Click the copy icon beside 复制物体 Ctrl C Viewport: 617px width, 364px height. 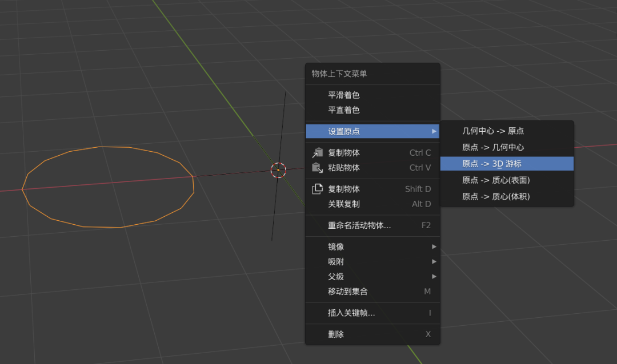click(x=317, y=152)
